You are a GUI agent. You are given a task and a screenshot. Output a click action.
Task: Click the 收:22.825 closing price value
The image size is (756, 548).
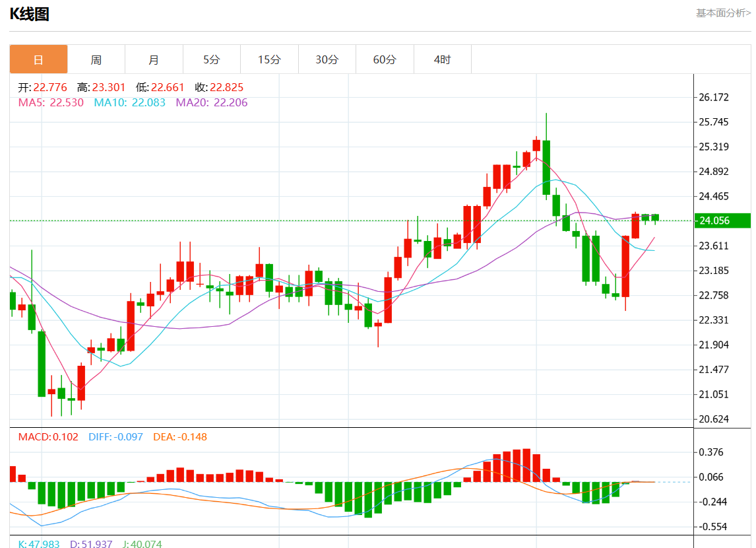pyautogui.click(x=220, y=87)
